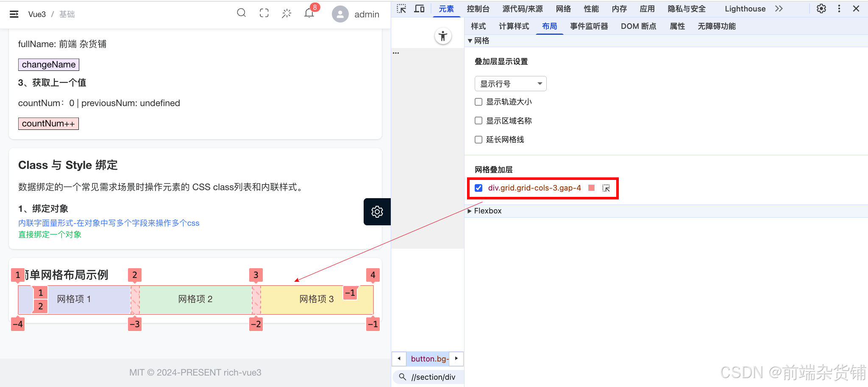Click the //section/div search field
The height and width of the screenshot is (387, 868).
[x=433, y=377]
